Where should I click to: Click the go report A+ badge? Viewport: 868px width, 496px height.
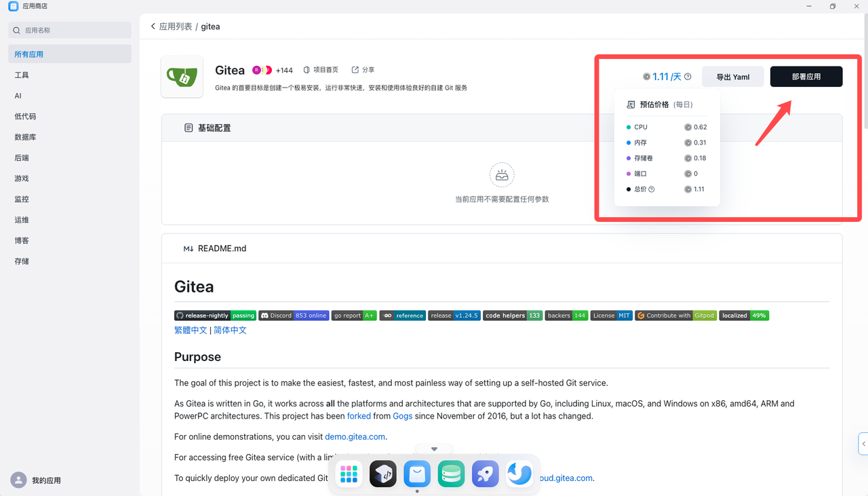[354, 316]
